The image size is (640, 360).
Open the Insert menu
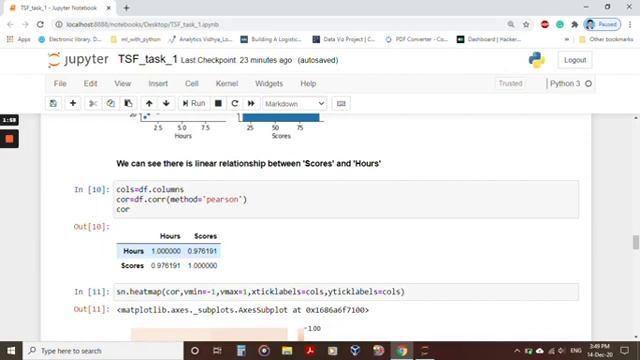click(158, 84)
